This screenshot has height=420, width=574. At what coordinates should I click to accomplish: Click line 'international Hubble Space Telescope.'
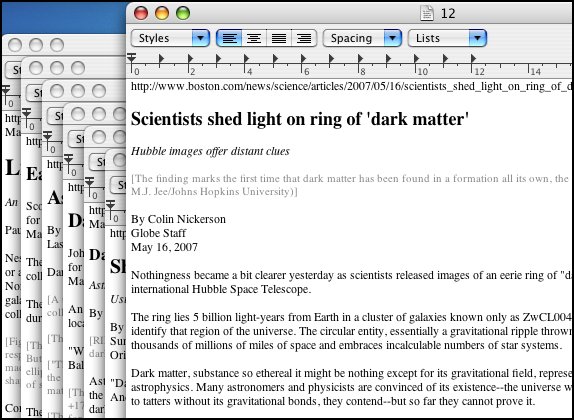221,289
